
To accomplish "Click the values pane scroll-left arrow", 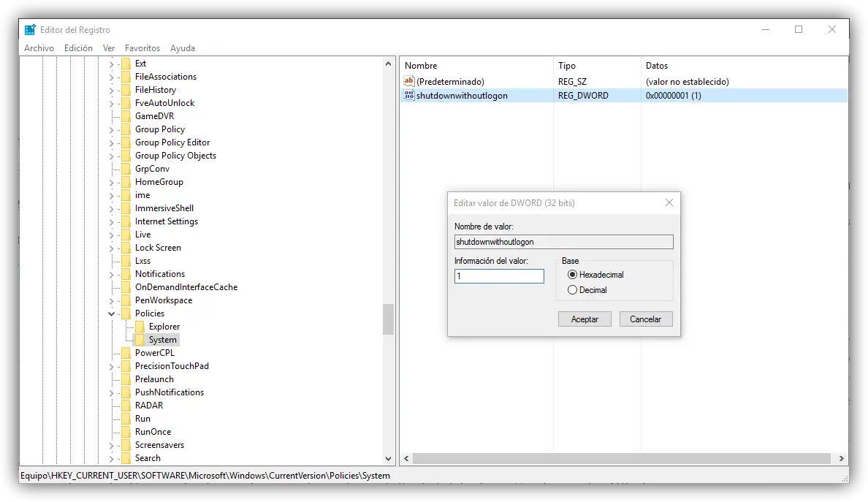I will 406,458.
